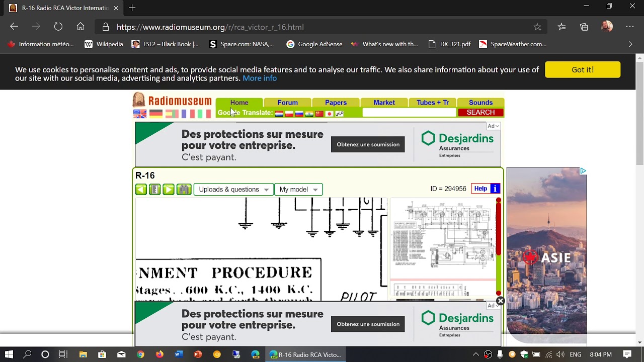Click the page vertical scrollbar thumb

click(x=640, y=113)
